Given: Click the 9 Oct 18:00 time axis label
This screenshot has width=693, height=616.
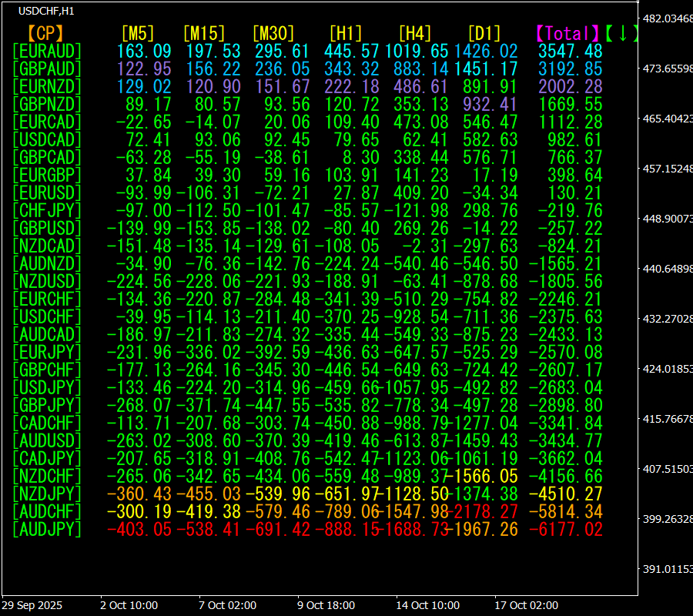Looking at the screenshot, I should pyautogui.click(x=326, y=606).
